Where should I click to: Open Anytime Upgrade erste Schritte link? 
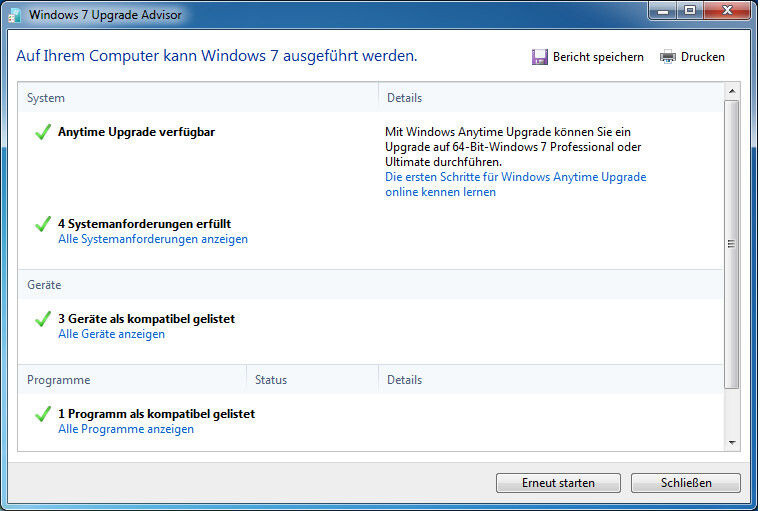tap(515, 184)
